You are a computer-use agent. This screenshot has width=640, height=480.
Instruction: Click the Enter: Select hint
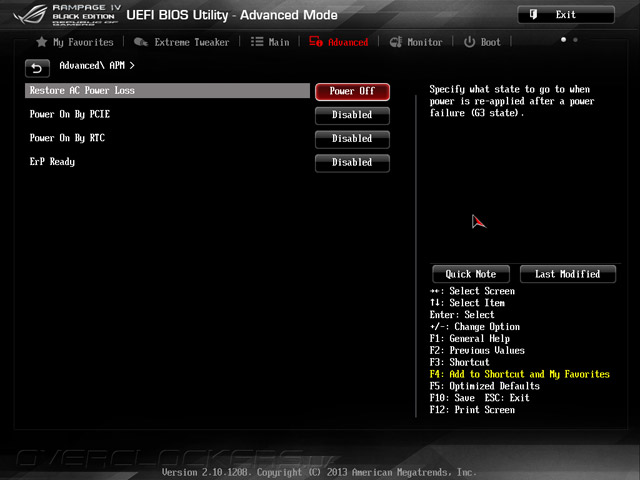[462, 315]
